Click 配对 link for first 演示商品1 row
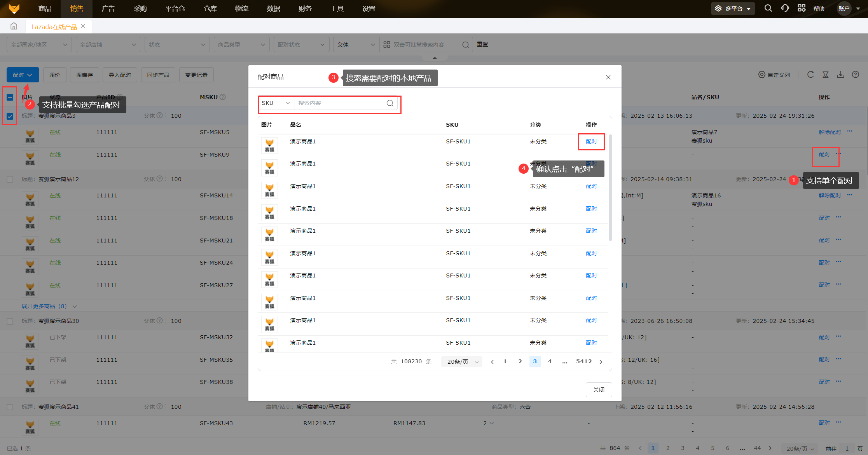This screenshot has height=455, width=868. 591,141
